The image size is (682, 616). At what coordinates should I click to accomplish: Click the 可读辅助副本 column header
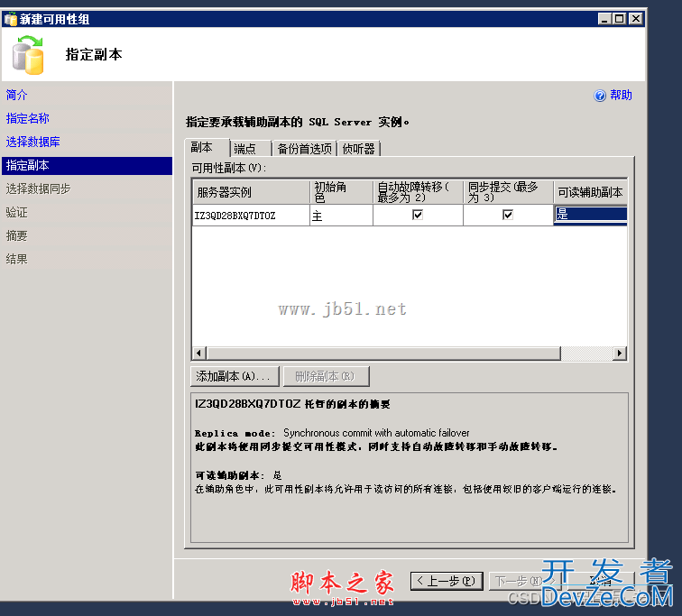point(590,192)
